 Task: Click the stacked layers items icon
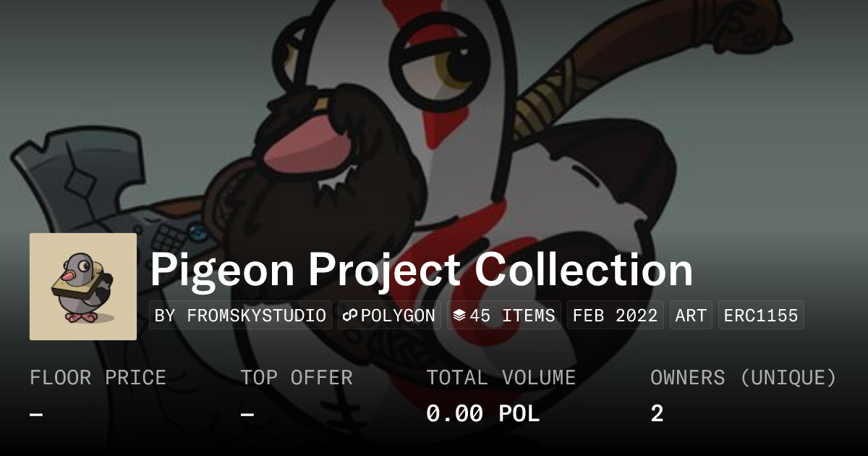(x=459, y=316)
